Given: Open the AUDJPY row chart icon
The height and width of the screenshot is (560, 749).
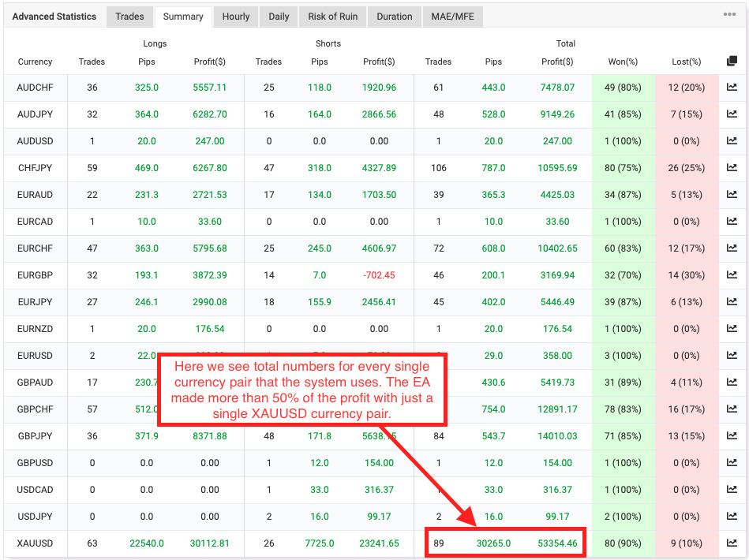Looking at the screenshot, I should pos(732,114).
